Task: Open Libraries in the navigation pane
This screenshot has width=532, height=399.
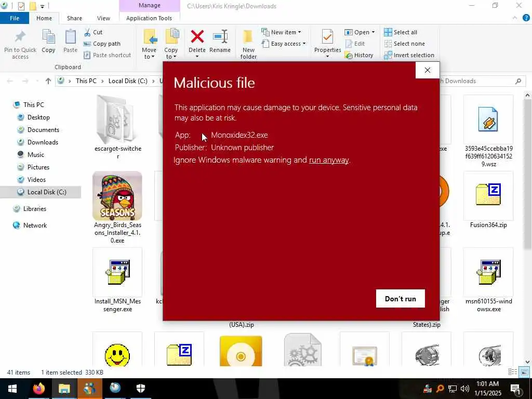Action: [35, 209]
